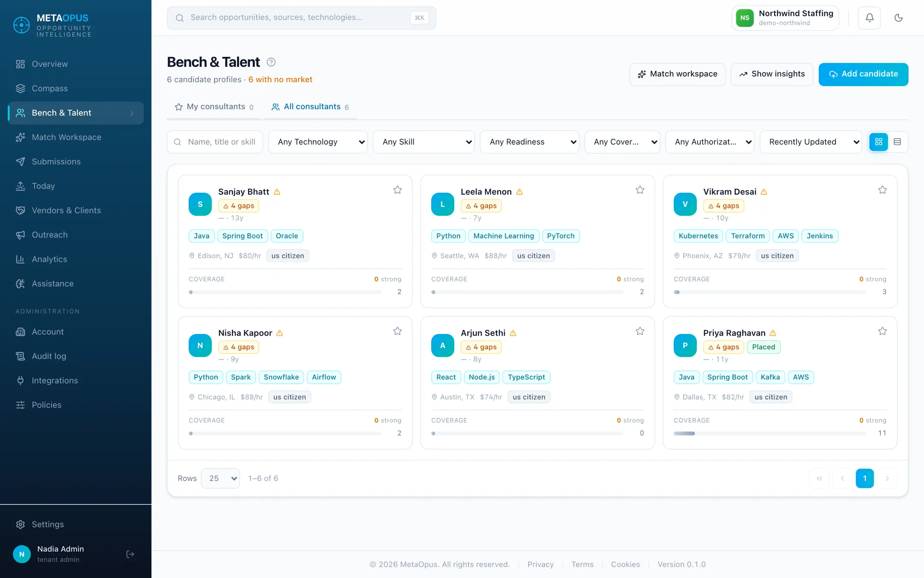The image size is (924, 578).
Task: Open Overview in the sidebar
Action: point(76,64)
